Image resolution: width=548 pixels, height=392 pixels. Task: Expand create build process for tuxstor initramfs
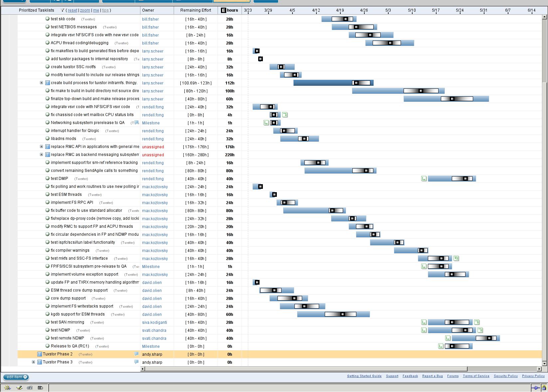(x=41, y=83)
